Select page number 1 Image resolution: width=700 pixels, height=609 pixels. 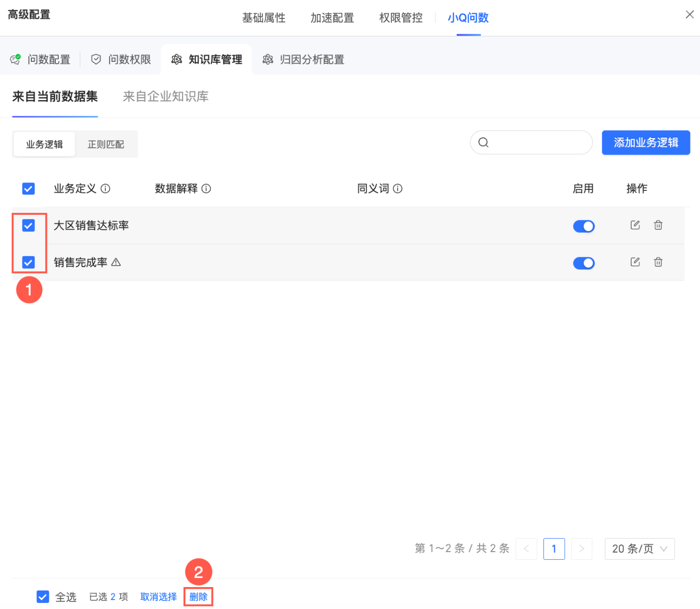click(554, 549)
